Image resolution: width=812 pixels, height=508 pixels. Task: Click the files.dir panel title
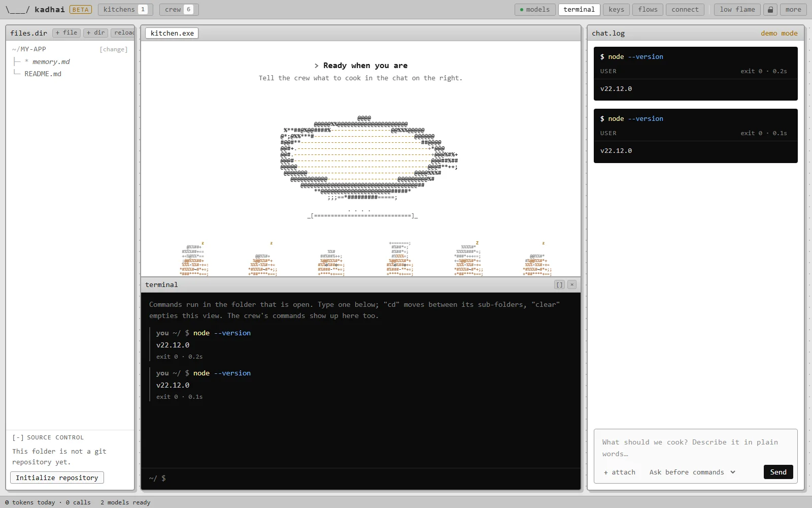[28, 33]
